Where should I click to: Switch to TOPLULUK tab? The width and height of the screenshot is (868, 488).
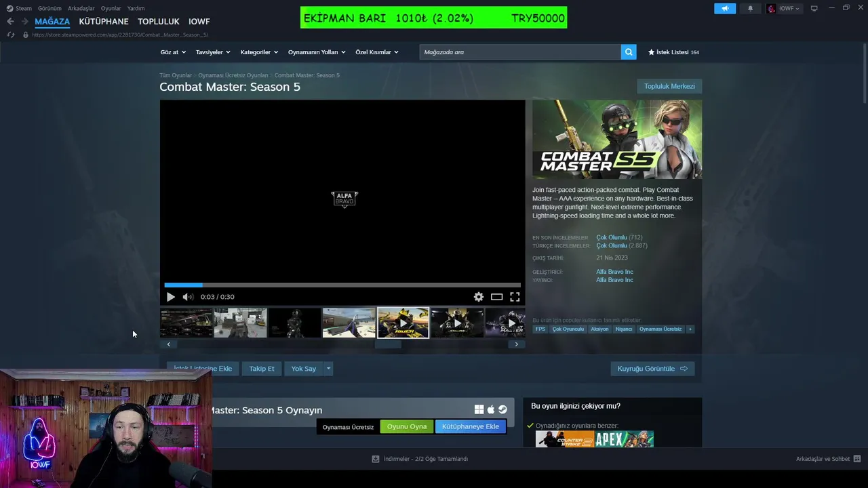(x=159, y=22)
